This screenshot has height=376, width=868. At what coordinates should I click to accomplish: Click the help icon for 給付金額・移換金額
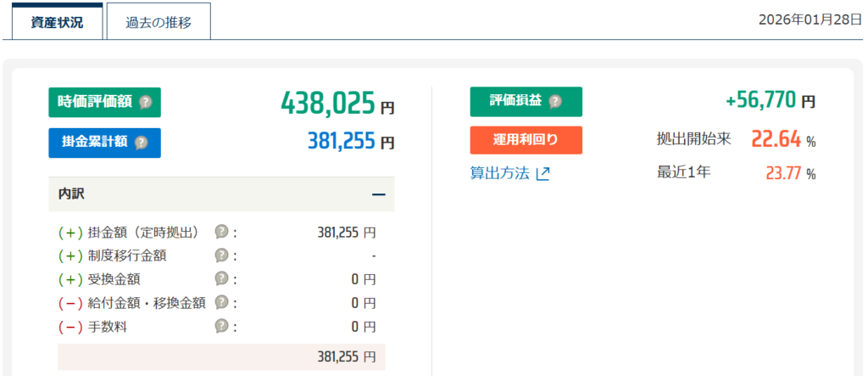tap(221, 302)
